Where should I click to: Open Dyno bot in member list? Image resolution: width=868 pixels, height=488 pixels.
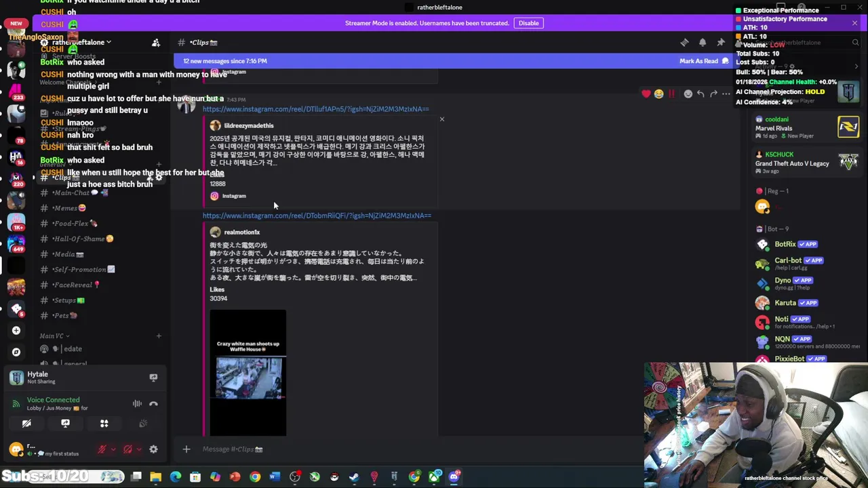tap(807, 283)
